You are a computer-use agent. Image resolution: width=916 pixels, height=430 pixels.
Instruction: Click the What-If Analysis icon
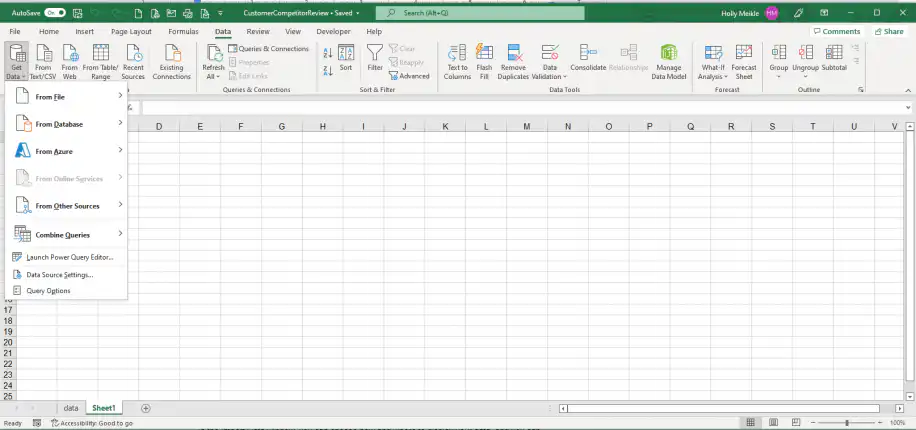pos(713,53)
